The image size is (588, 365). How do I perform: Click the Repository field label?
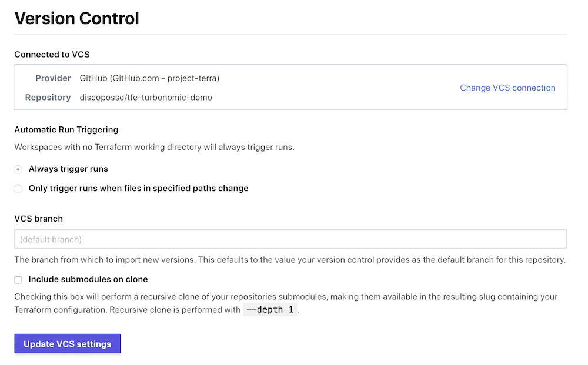pyautogui.click(x=48, y=98)
